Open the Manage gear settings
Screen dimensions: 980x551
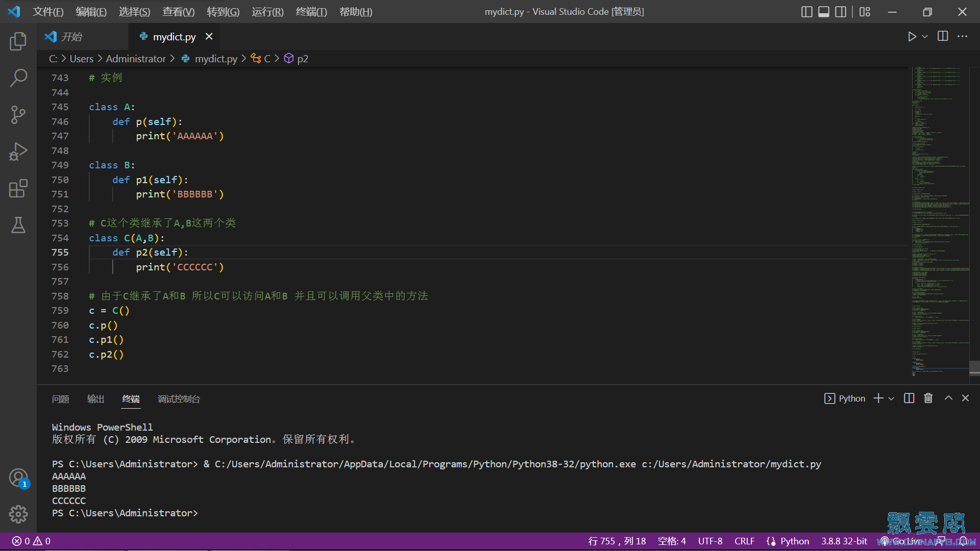[18, 514]
